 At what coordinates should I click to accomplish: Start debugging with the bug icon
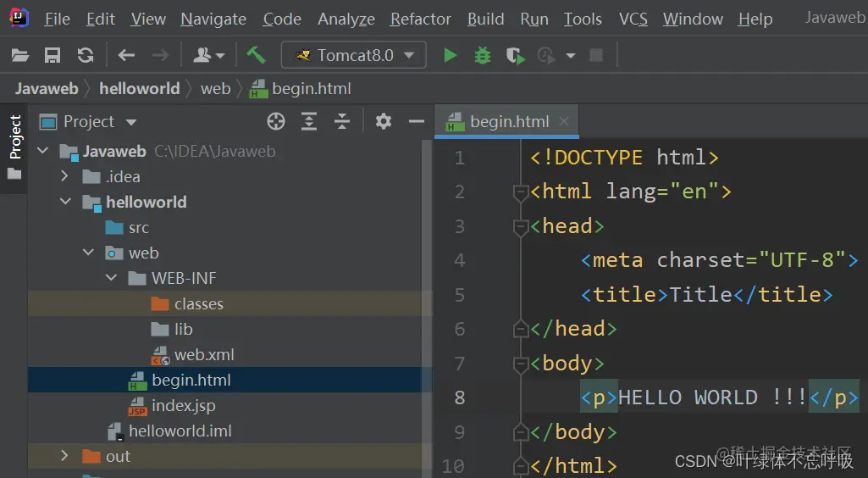483,55
